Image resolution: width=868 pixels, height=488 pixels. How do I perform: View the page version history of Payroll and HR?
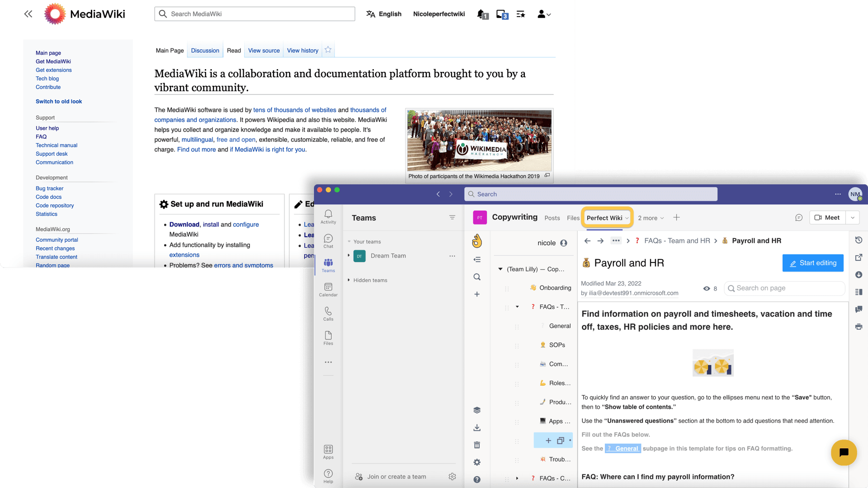click(859, 240)
